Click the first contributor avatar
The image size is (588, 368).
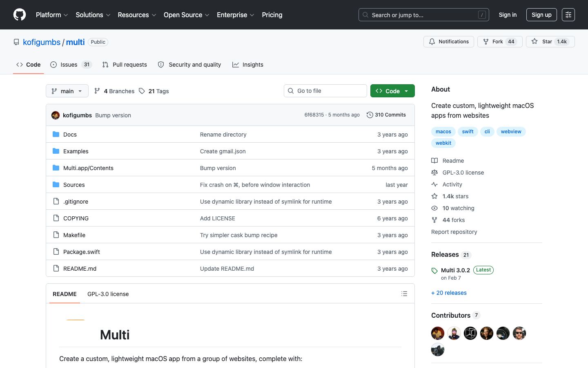[x=438, y=333]
